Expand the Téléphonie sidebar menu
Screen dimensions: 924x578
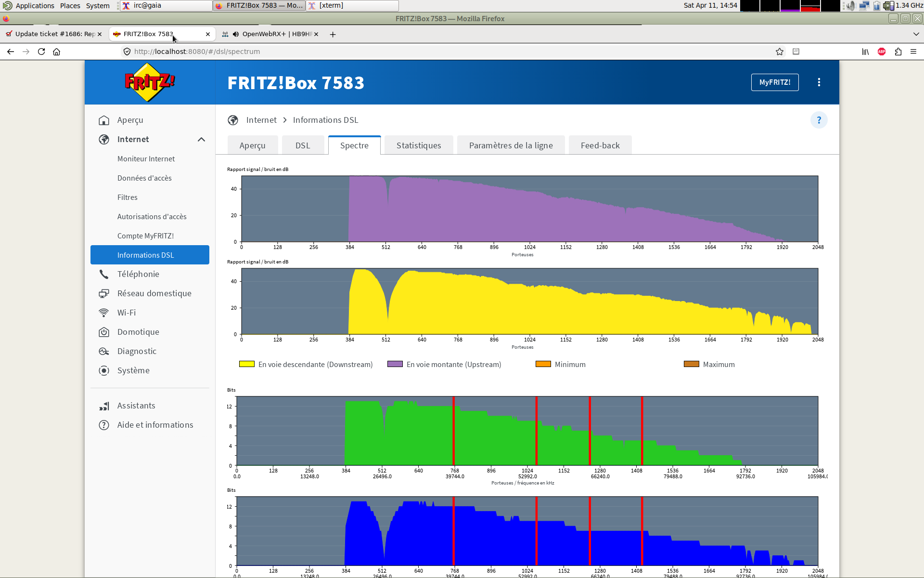(138, 274)
